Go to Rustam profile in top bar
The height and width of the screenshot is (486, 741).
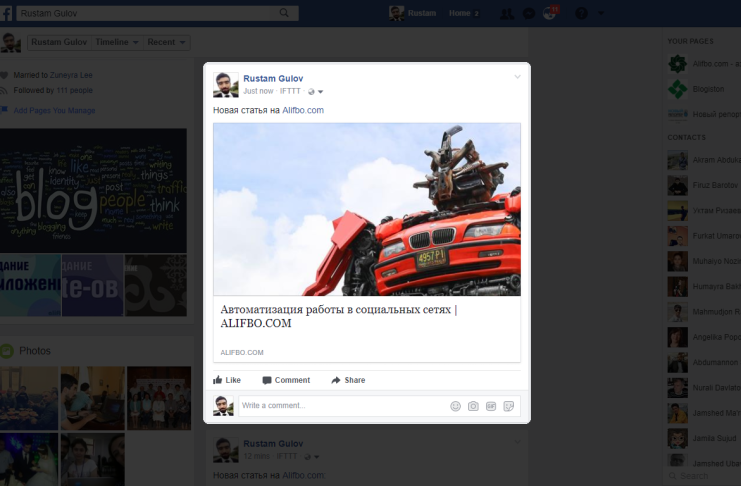413,13
